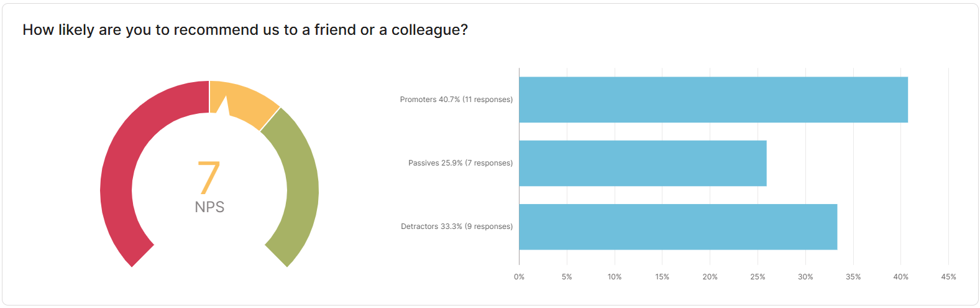
Task: Click the 45% axis tick label
Action: [x=948, y=277]
